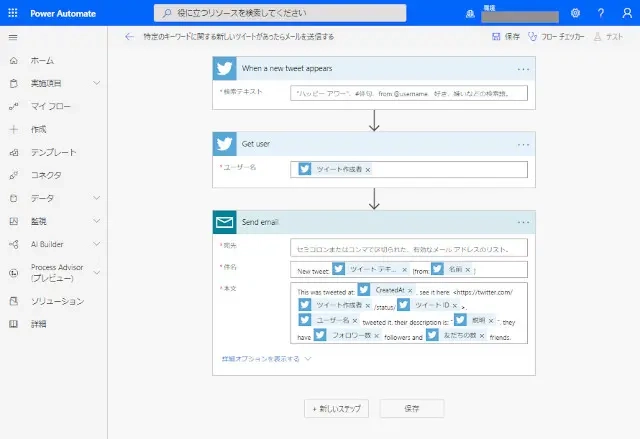Remove the ツイート作成者 token in Get user field
Screen dimensions: 640x439
point(368,170)
